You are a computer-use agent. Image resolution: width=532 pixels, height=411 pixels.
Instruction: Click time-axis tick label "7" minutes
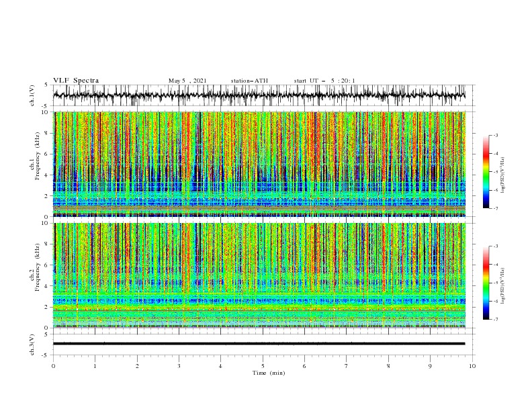pos(347,366)
